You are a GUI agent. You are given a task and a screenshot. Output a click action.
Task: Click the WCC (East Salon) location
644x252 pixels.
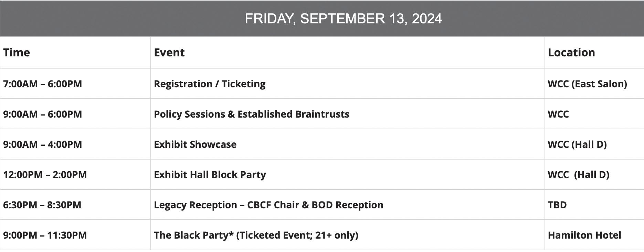[x=587, y=84]
